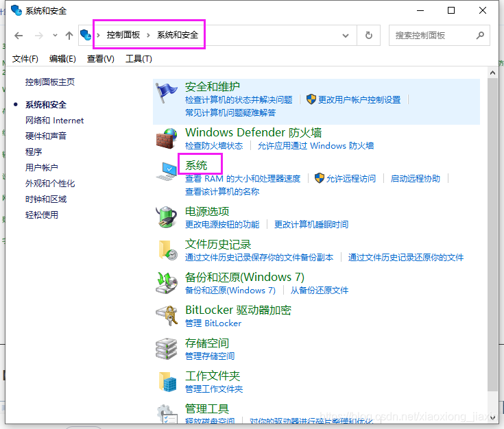Screen dimensions: 504x429
Task: Click the scrollbar up arrow
Action: 492,73
